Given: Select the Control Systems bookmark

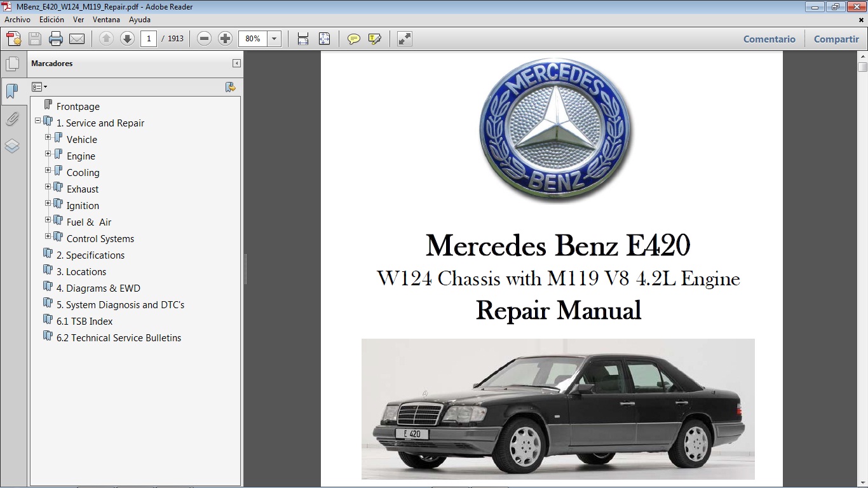Looking at the screenshot, I should [100, 239].
